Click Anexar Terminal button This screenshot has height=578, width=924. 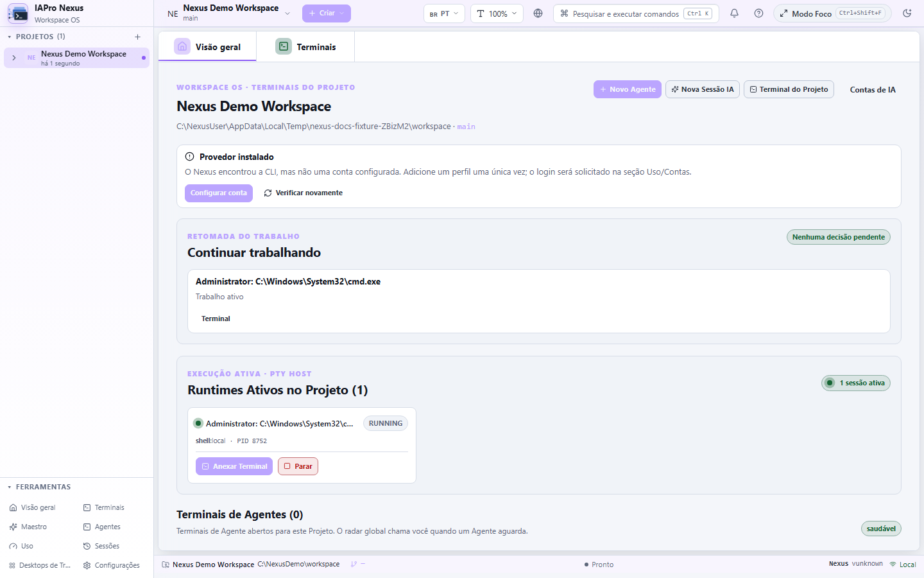point(234,466)
